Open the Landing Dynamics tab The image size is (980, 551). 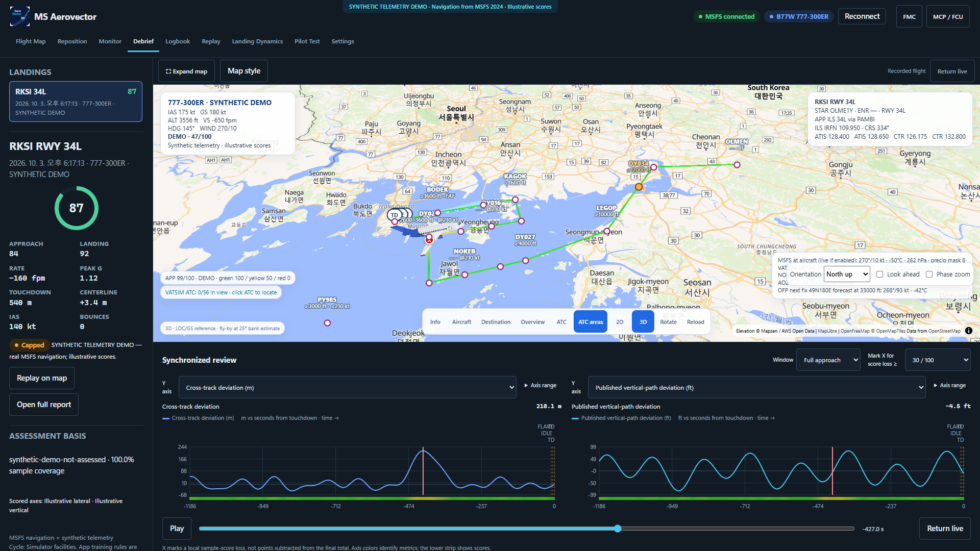tap(257, 41)
